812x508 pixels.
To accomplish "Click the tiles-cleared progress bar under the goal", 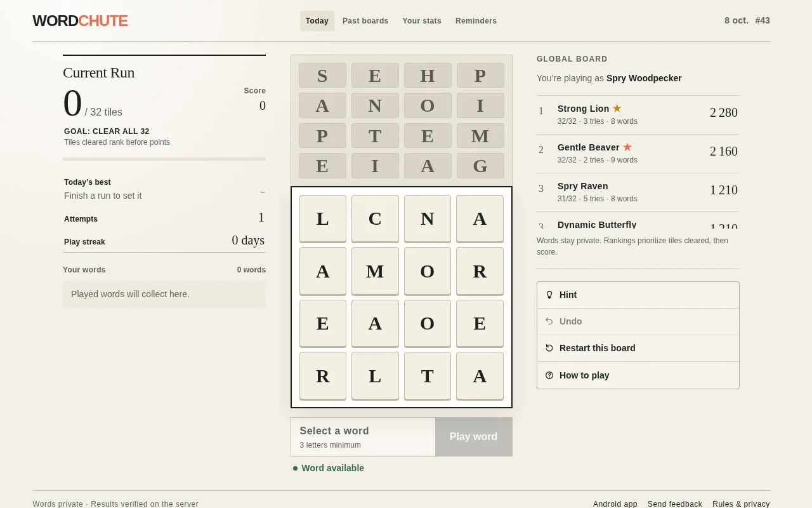I will click(x=164, y=159).
